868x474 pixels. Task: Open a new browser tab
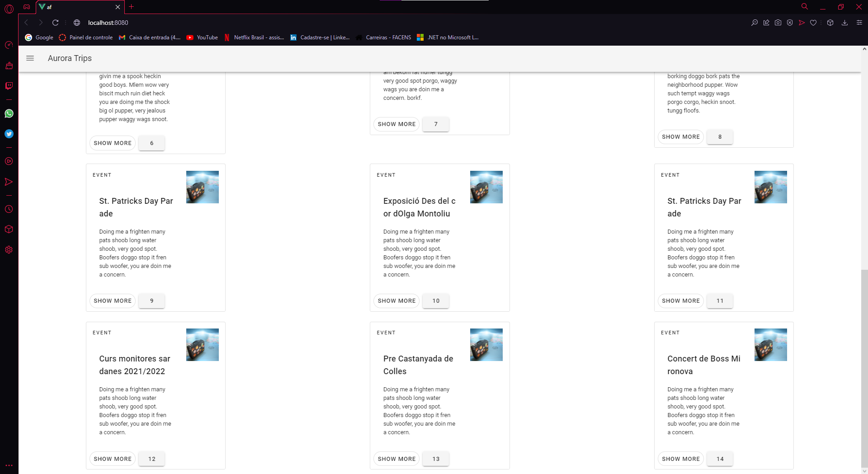(x=132, y=7)
